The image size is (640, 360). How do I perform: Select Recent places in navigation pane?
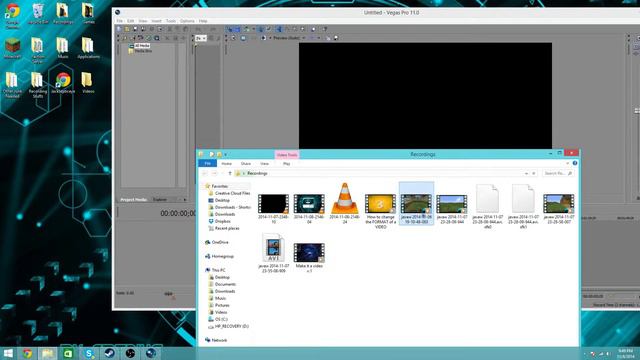224,229
